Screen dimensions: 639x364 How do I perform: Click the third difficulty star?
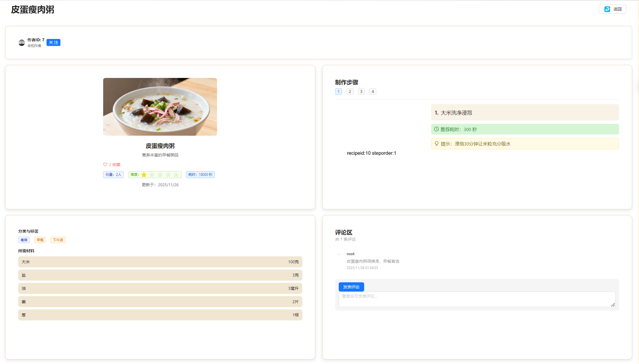point(160,175)
